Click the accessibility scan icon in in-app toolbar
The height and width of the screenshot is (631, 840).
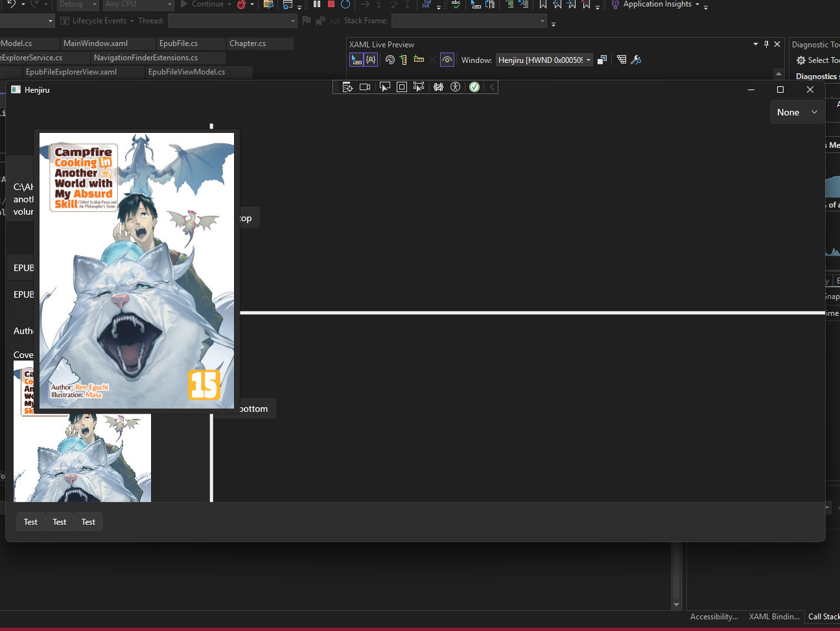(x=456, y=87)
